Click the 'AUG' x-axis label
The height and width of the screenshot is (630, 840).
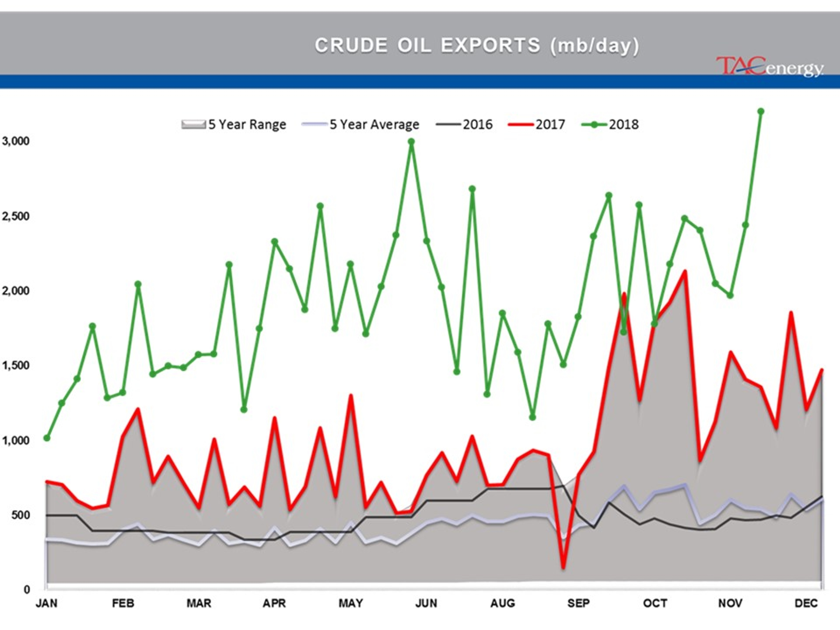[x=503, y=603]
